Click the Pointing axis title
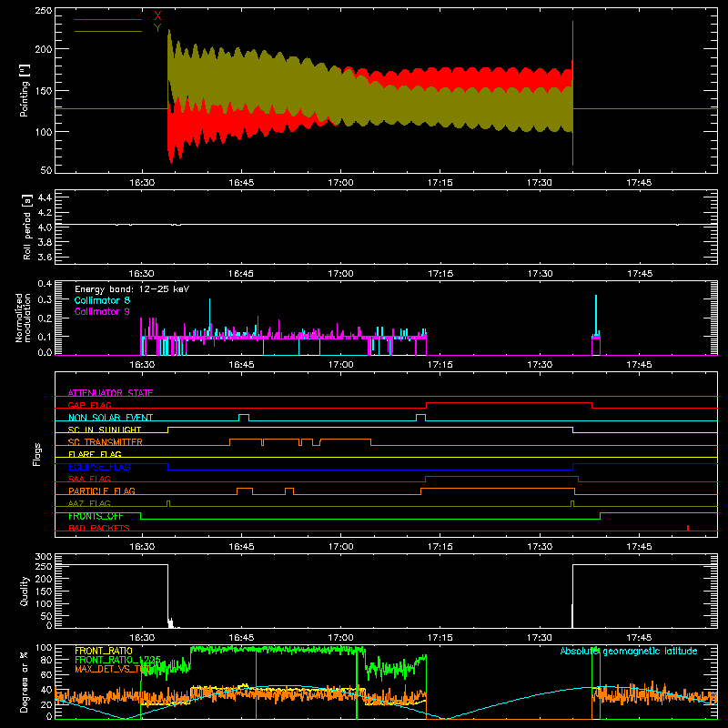 [25, 90]
